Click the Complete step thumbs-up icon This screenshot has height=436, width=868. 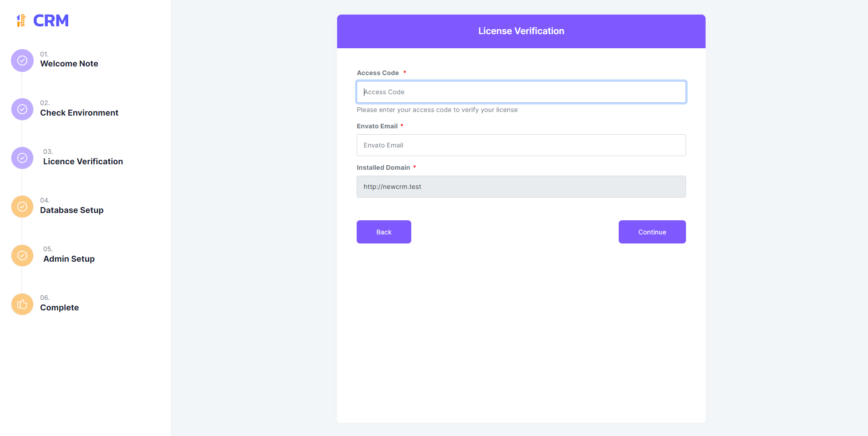(x=22, y=304)
